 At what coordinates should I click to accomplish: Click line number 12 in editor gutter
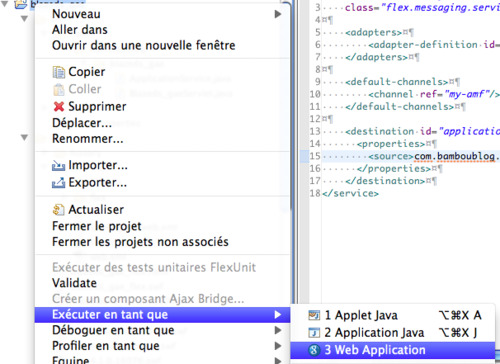[x=315, y=119]
